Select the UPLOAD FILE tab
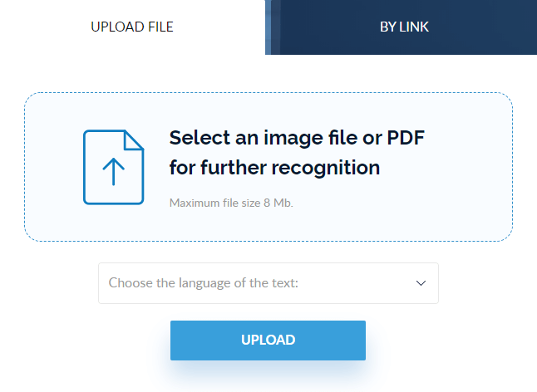 click(132, 27)
